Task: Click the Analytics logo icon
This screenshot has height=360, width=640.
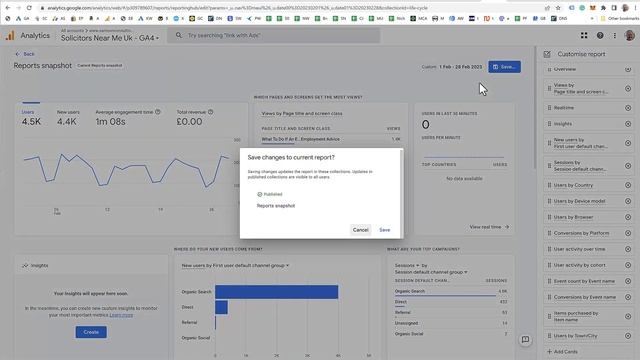Action: (x=10, y=36)
